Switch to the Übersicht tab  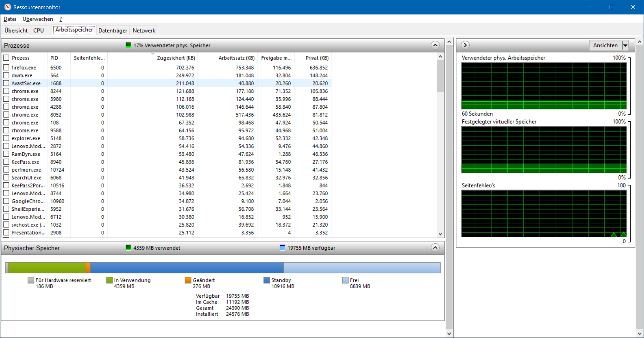[16, 30]
